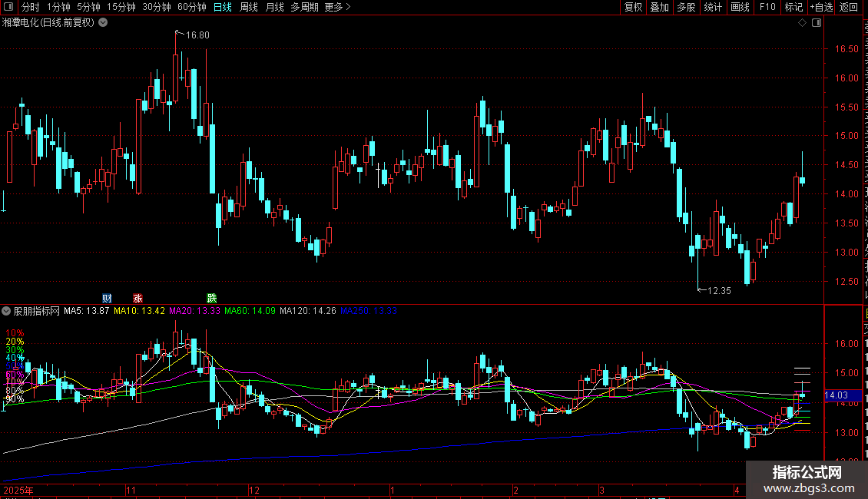
Task: Click the 16.80 high price label
Action: click(197, 35)
